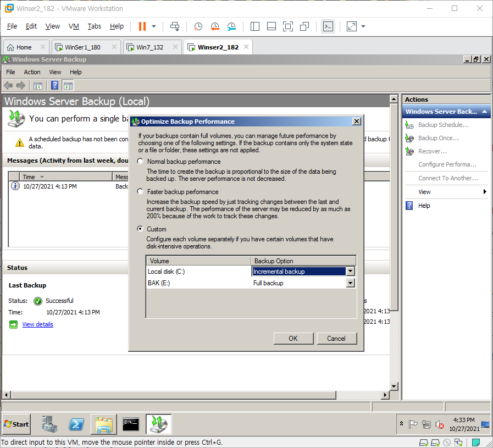Image resolution: width=493 pixels, height=448 pixels.
Task: Click the Volume column header
Action: tap(199, 261)
